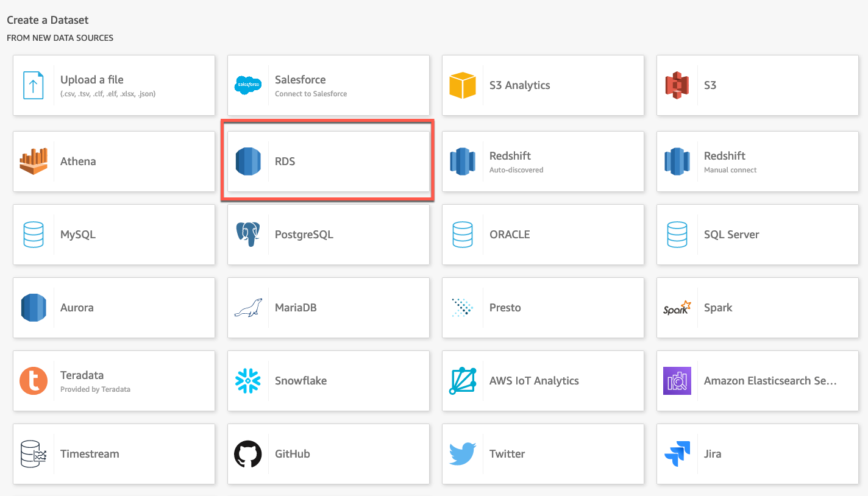Select Redshift Auto-discovered data source
The image size is (868, 496).
click(542, 161)
